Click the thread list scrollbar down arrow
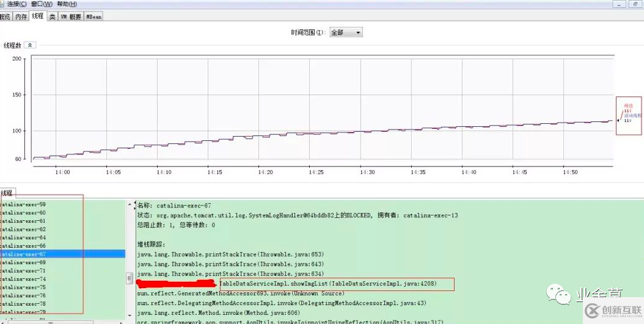 tap(130, 317)
